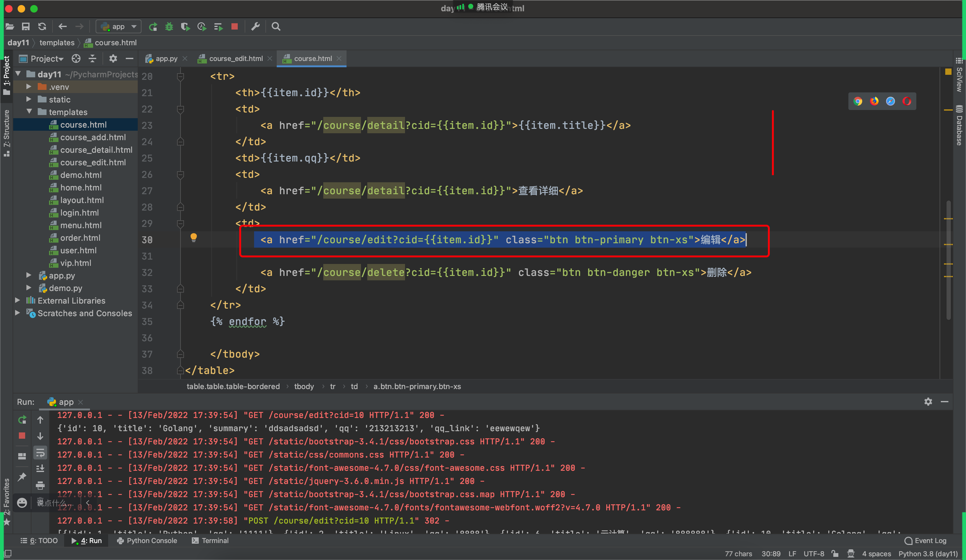Click the yellow lightbulb intention icon
The image size is (966, 560).
(x=194, y=238)
